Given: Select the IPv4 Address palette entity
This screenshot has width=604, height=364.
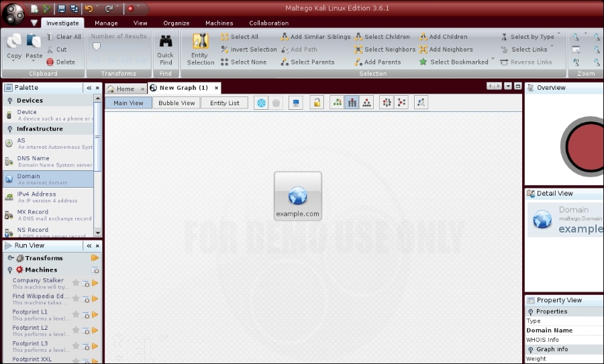Looking at the screenshot, I should pos(48,197).
